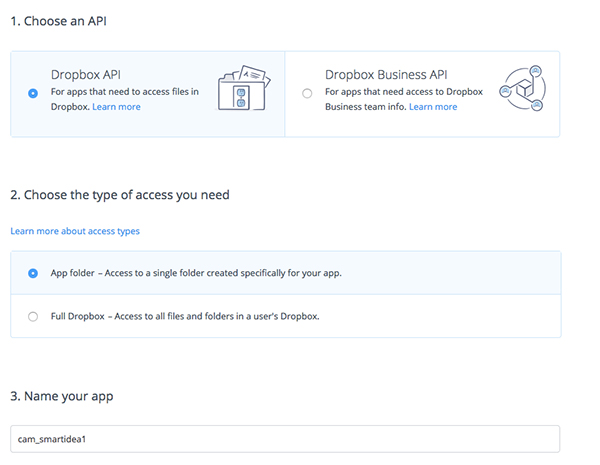Click 'For apps that need to access files' text

(125, 92)
